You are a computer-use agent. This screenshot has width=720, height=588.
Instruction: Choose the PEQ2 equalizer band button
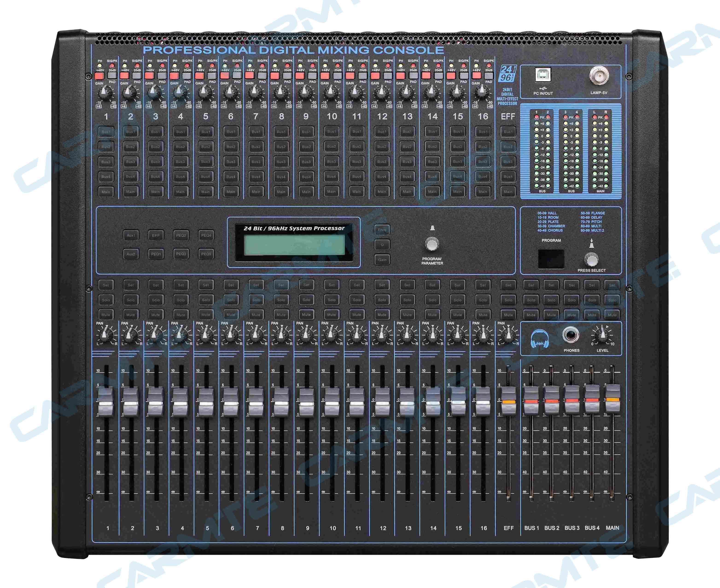coord(181,235)
